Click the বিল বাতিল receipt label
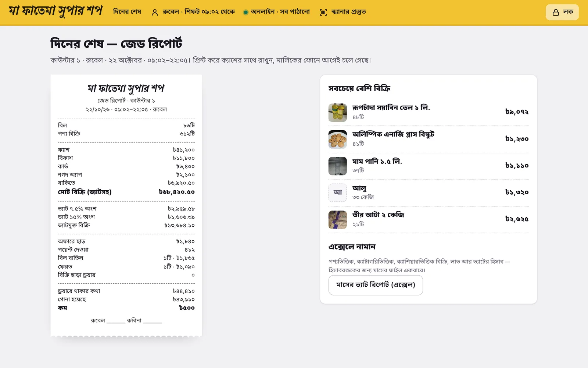The image size is (588, 368). pyautogui.click(x=71, y=258)
